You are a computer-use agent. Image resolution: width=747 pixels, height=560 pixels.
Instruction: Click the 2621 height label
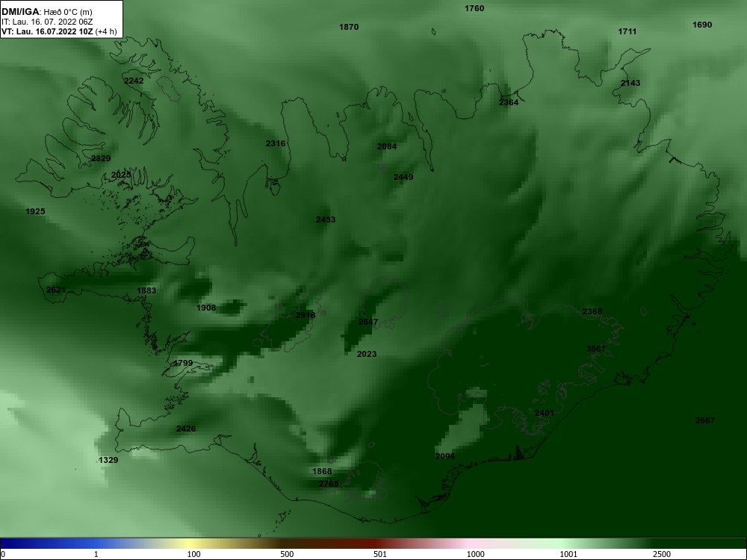[x=56, y=290]
